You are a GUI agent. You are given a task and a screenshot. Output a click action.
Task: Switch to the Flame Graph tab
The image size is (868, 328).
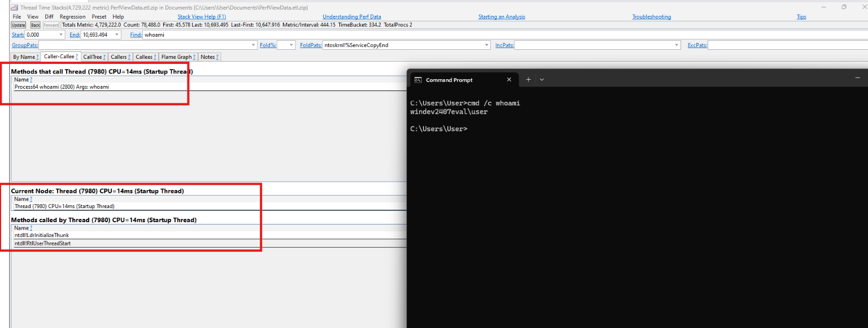click(178, 57)
